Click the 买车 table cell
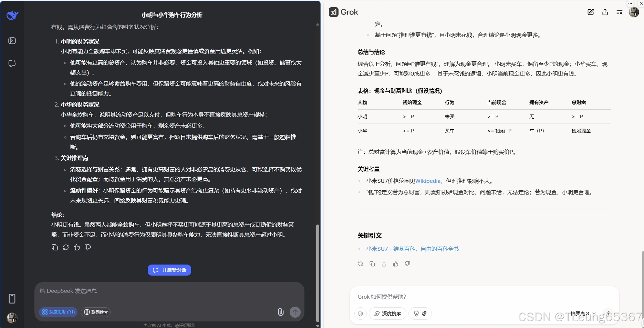 (450, 131)
